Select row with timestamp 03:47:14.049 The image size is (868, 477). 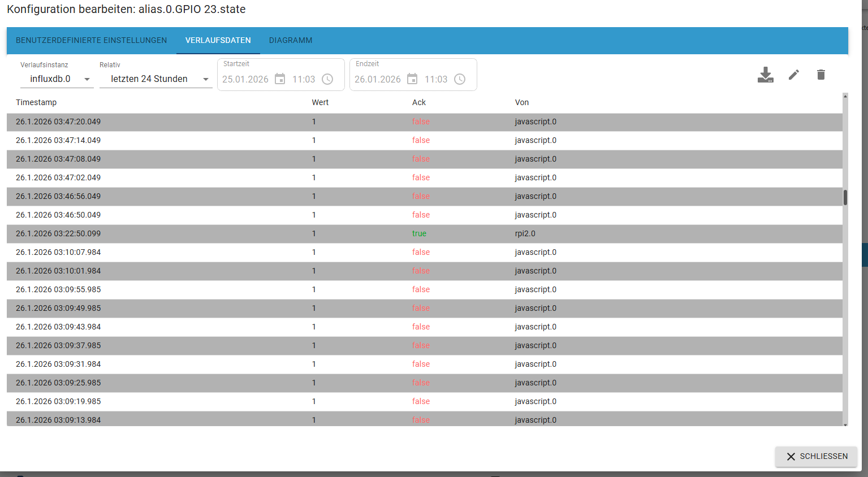(425, 140)
